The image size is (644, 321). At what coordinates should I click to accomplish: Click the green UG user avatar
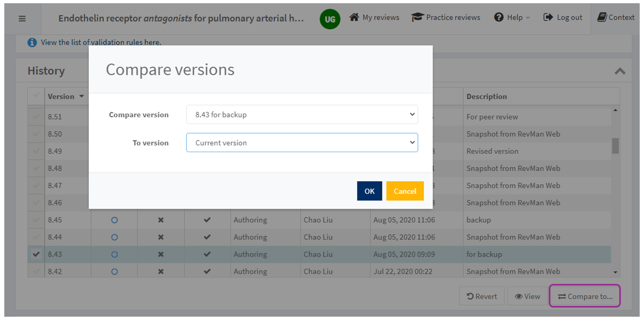pos(330,19)
